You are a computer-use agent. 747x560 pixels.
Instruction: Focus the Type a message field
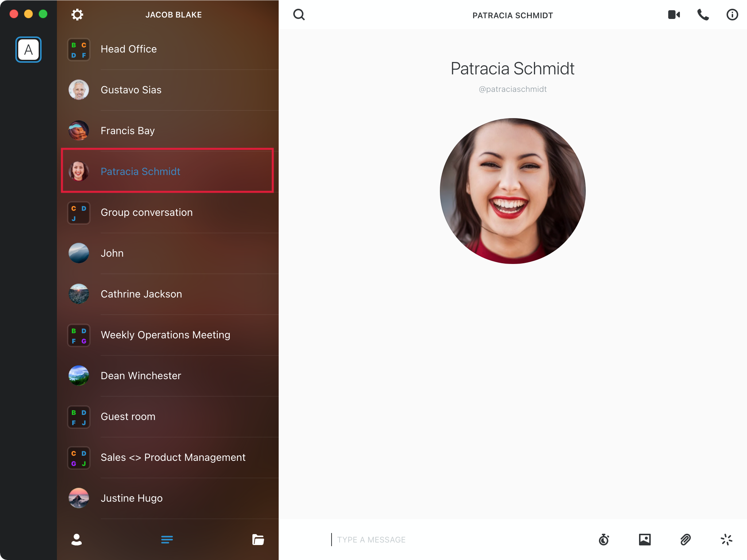pyautogui.click(x=456, y=540)
